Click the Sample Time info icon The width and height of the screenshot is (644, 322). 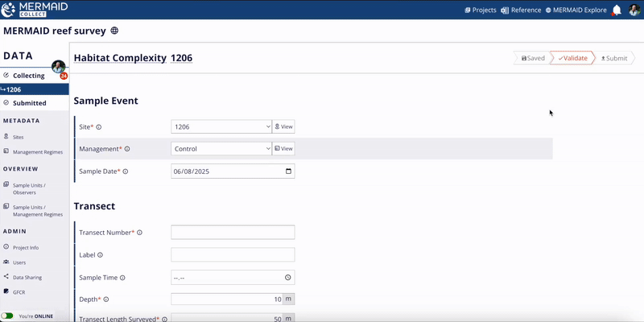[x=122, y=278]
